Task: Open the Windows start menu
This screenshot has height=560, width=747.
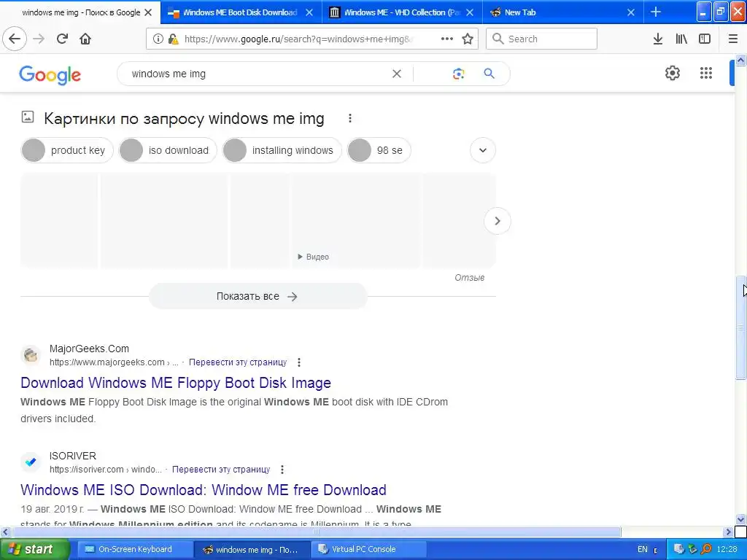Action: pos(34,549)
